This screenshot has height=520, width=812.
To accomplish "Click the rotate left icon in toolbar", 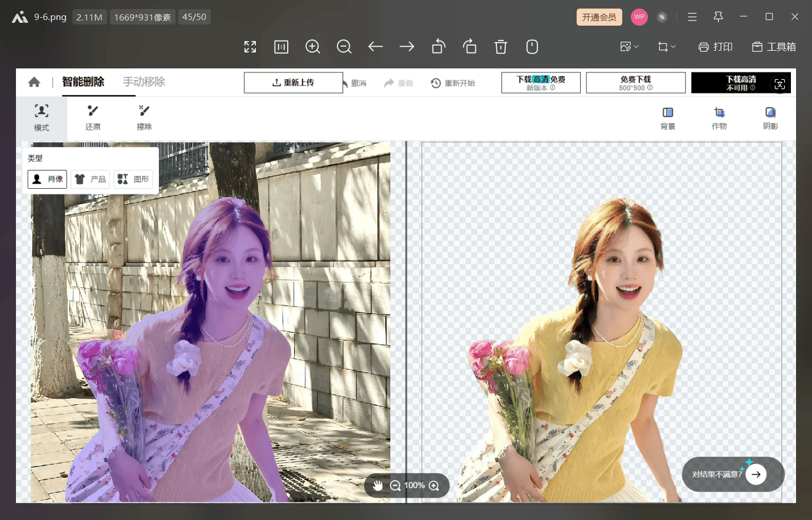I will [438, 47].
